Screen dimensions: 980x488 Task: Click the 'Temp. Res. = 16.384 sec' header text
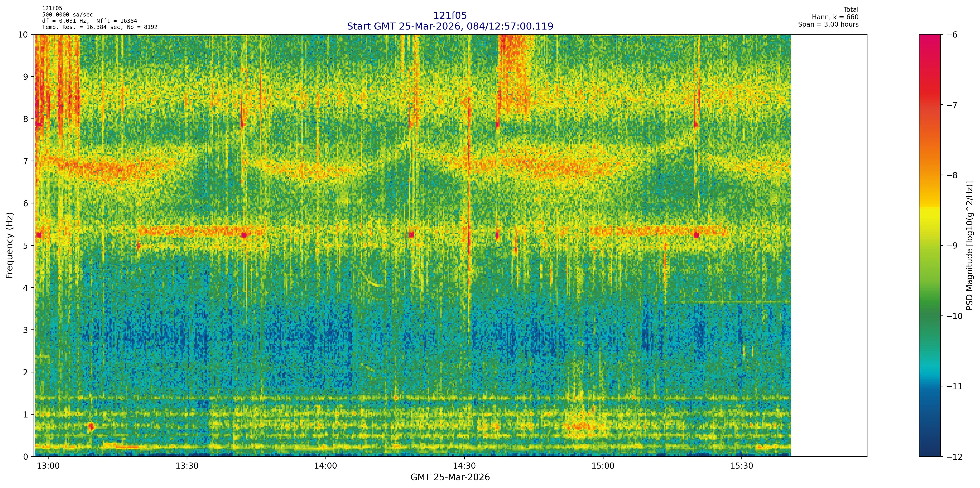click(x=81, y=27)
